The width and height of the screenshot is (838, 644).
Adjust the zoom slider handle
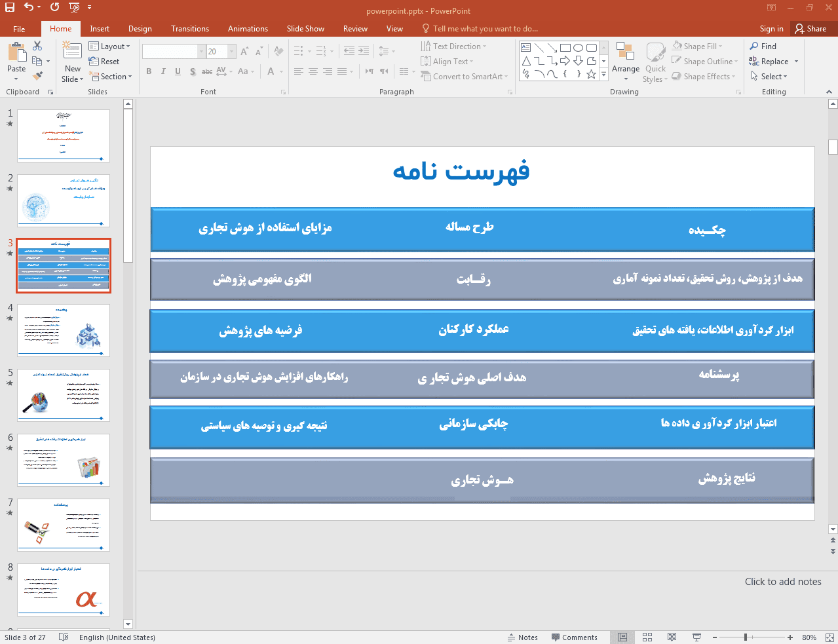pyautogui.click(x=746, y=637)
